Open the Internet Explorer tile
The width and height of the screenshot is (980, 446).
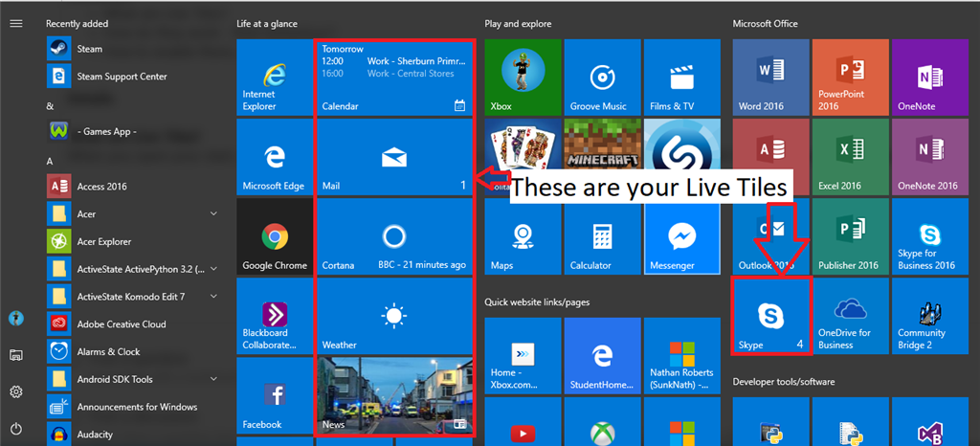tap(275, 78)
